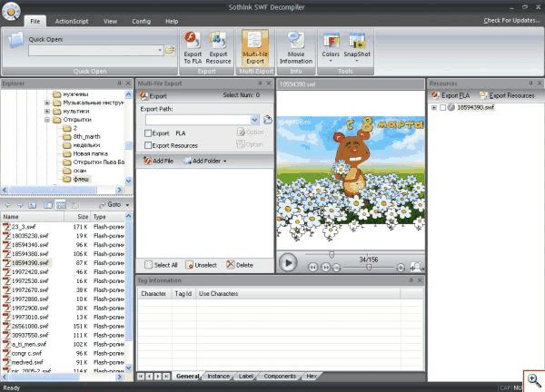The height and width of the screenshot is (392, 545).
Task: Click Export FLA in Resources panel
Action: tap(451, 95)
